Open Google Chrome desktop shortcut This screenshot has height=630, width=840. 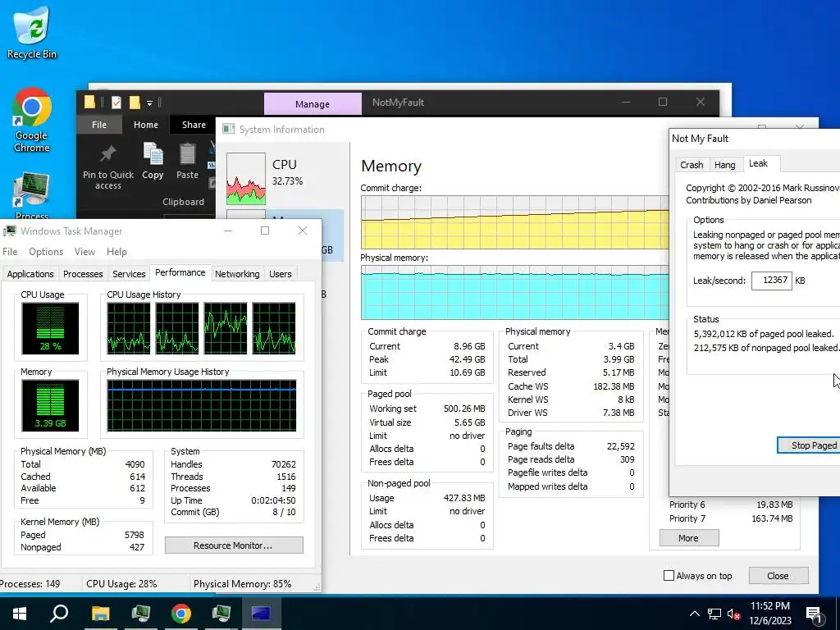(x=32, y=120)
